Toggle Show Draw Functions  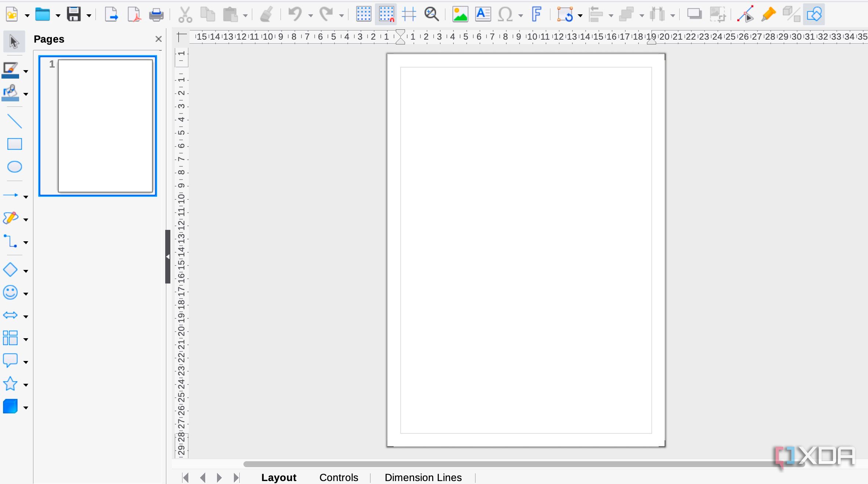coord(814,14)
